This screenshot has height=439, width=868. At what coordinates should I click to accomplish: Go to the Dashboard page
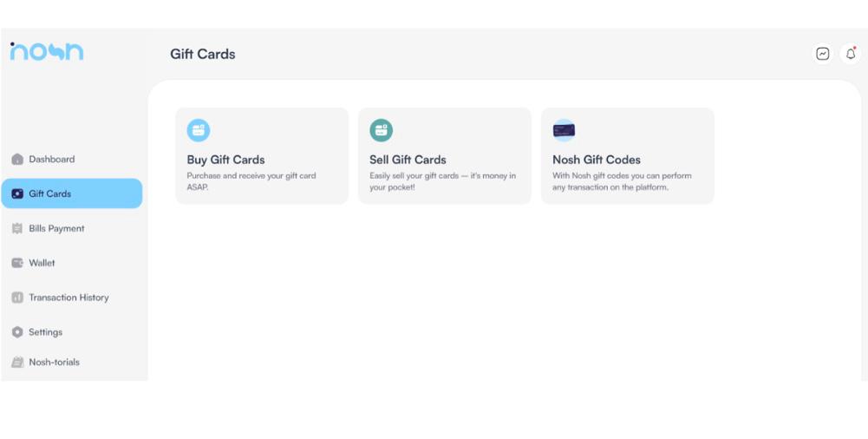click(x=52, y=160)
